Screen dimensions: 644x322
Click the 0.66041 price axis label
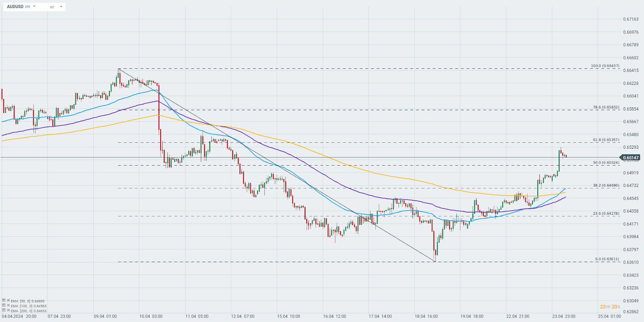click(x=631, y=96)
